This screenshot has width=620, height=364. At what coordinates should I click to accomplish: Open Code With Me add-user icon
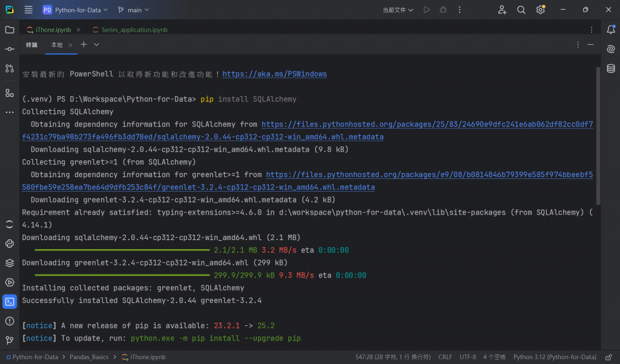coord(502,10)
